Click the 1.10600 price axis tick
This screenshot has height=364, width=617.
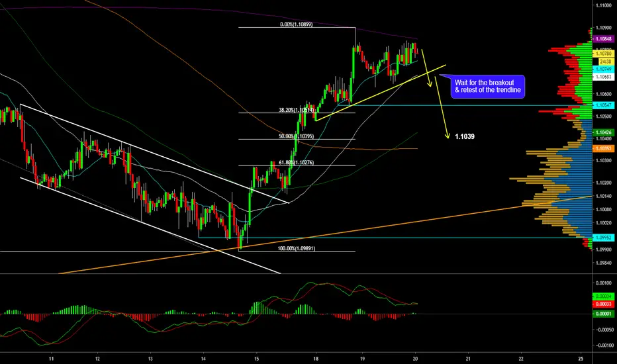pyautogui.click(x=603, y=95)
